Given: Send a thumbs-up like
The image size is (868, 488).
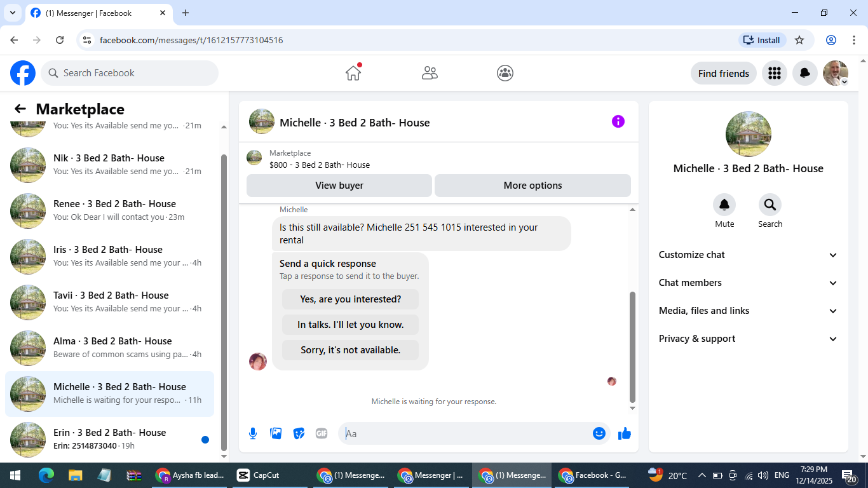Looking at the screenshot, I should (625, 433).
